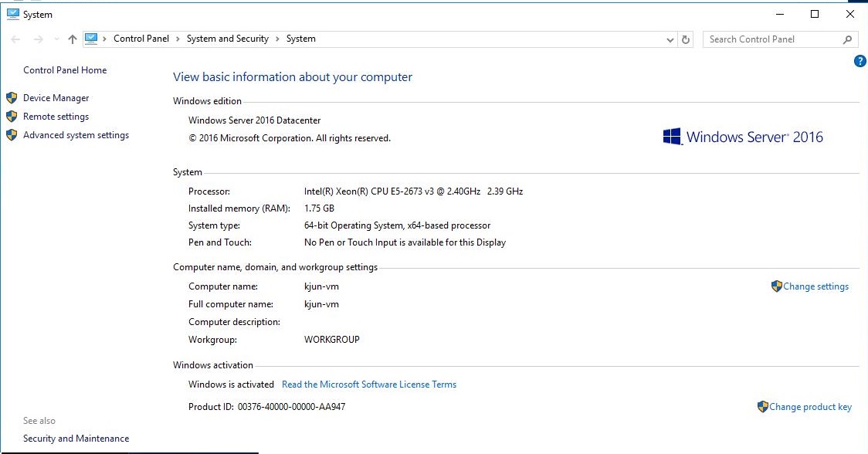Open Security and Maintenance under See also
This screenshot has width=868, height=454.
point(76,439)
